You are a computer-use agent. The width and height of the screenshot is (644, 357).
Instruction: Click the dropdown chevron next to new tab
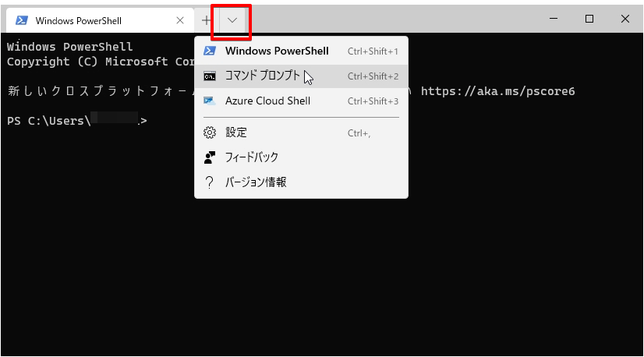[x=232, y=20]
